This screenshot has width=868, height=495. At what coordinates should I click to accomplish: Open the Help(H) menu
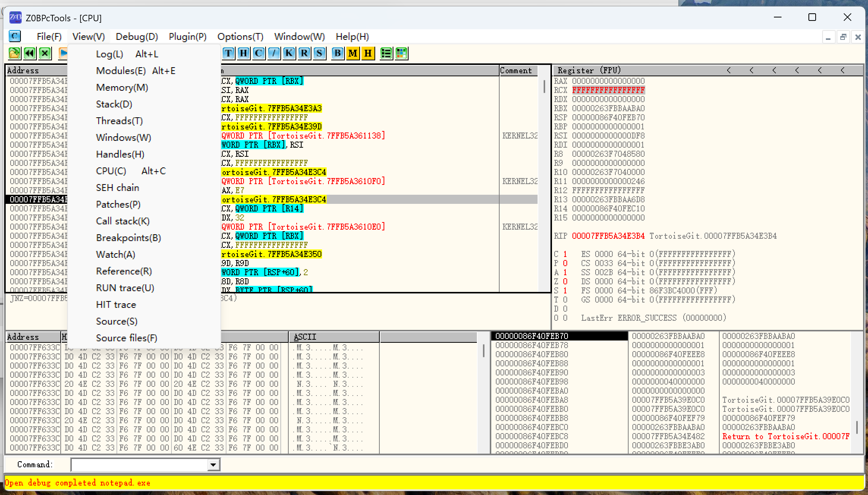point(352,36)
